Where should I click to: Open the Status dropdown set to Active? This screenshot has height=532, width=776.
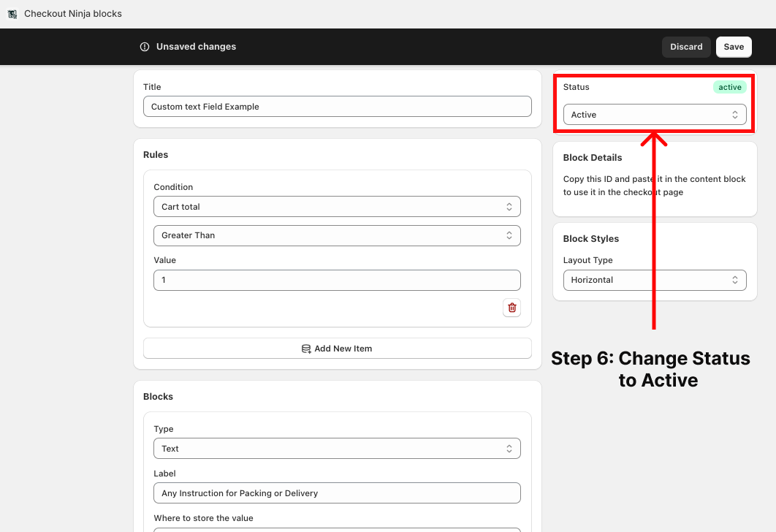tap(654, 115)
